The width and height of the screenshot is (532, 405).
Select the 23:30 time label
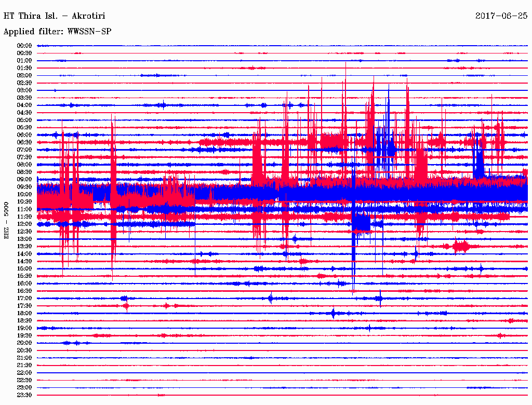pos(24,395)
